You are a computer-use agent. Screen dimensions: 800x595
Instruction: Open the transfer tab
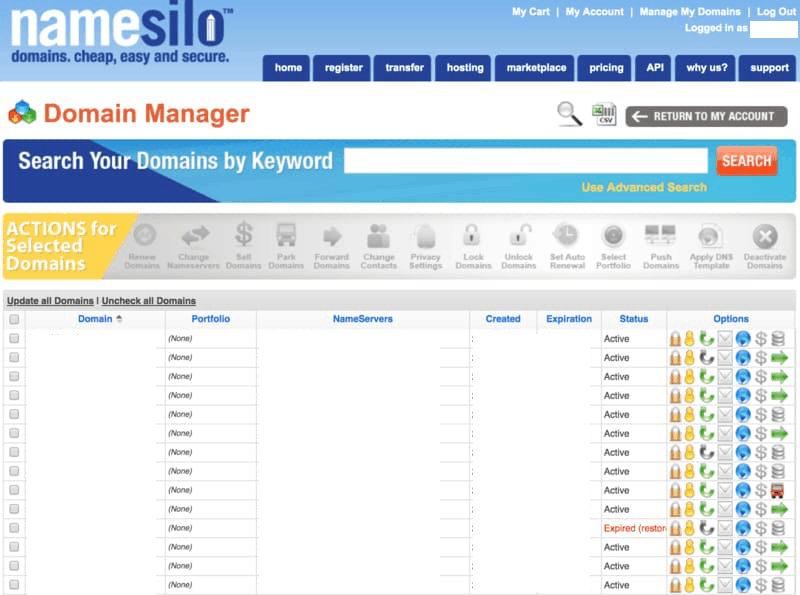(x=404, y=68)
